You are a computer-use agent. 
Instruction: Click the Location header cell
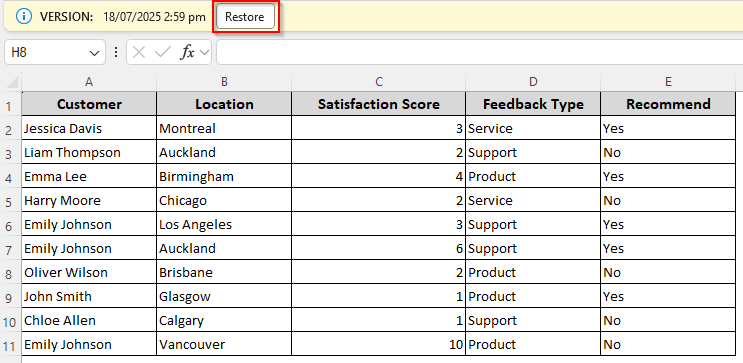tap(224, 104)
